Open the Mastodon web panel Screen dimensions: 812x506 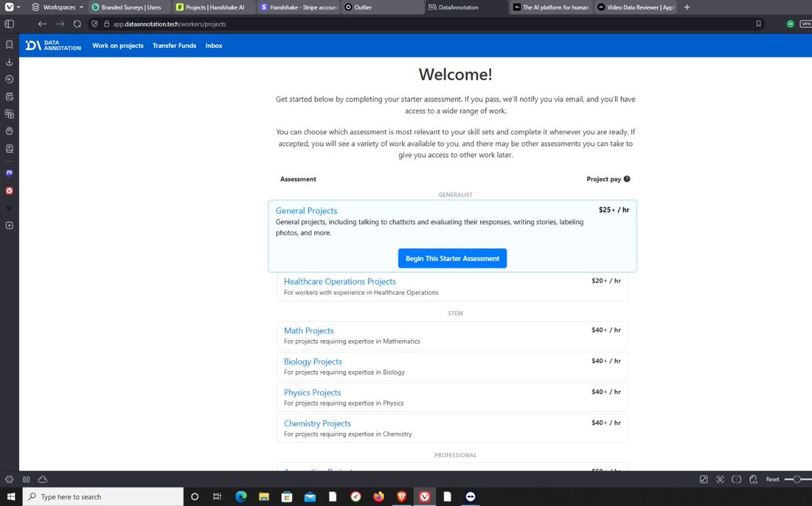tap(9, 173)
